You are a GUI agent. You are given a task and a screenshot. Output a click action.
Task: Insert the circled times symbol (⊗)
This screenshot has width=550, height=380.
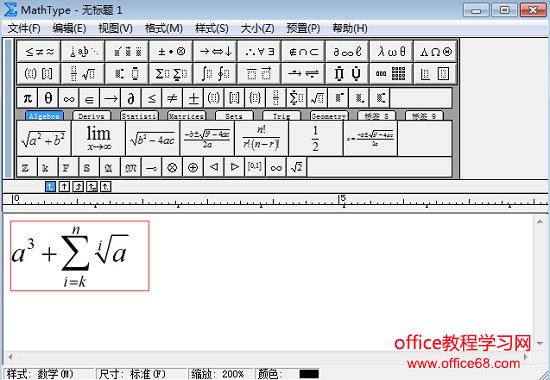[x=172, y=167]
